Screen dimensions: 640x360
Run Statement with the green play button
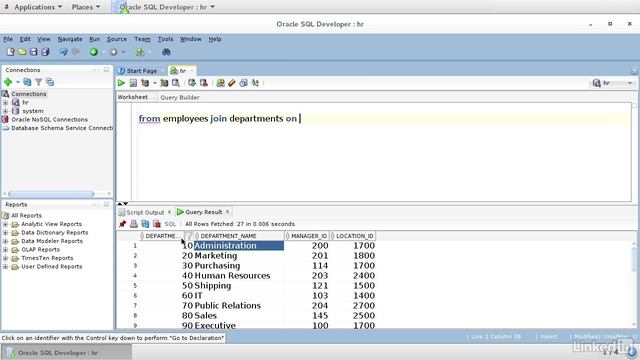click(x=121, y=83)
